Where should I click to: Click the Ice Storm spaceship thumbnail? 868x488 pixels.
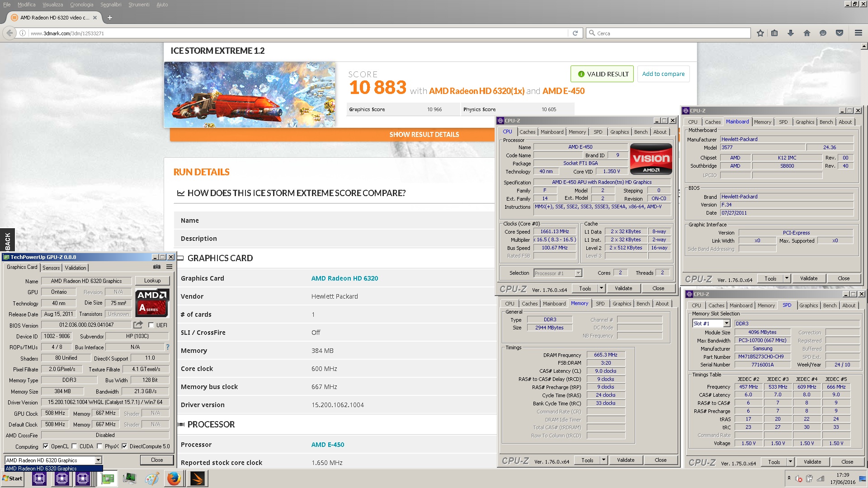250,94
